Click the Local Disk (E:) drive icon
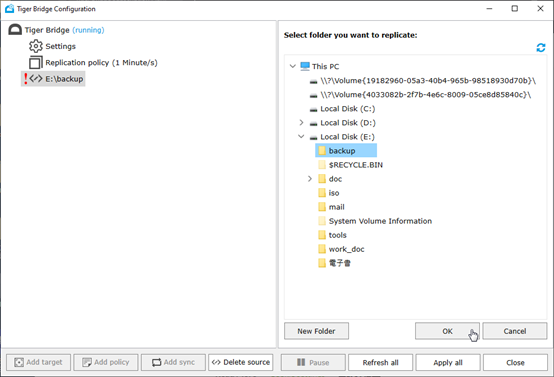This screenshot has width=554, height=377. pyautogui.click(x=313, y=138)
